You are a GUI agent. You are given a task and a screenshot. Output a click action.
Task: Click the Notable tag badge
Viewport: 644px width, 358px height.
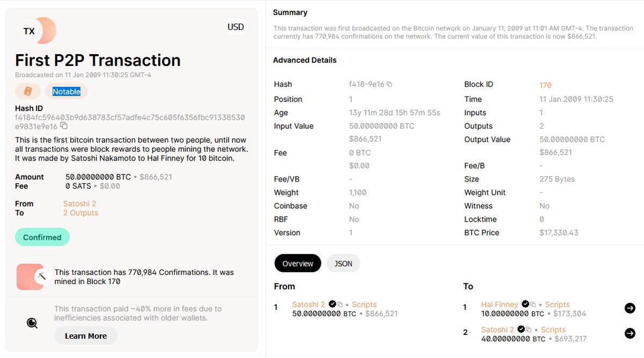(67, 92)
